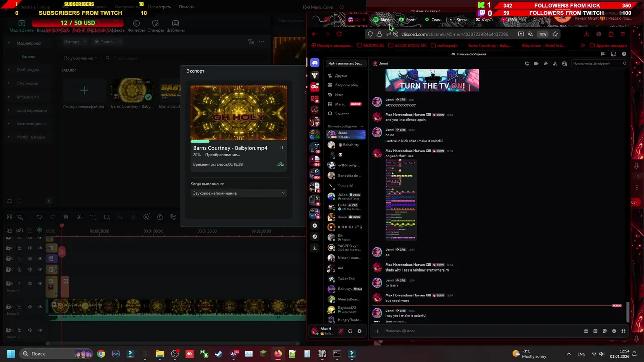The width and height of the screenshot is (644, 362).
Task: Open pinned messages in Discord chat
Action: [x=545, y=64]
